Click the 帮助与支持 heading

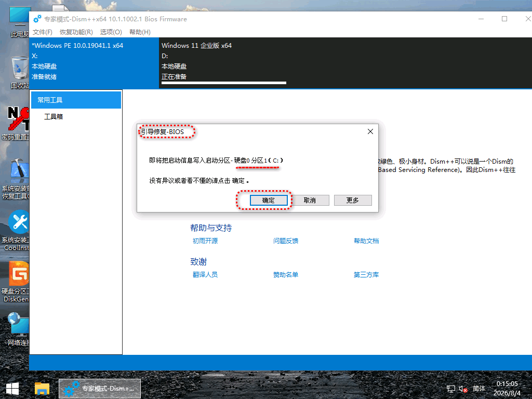point(211,228)
